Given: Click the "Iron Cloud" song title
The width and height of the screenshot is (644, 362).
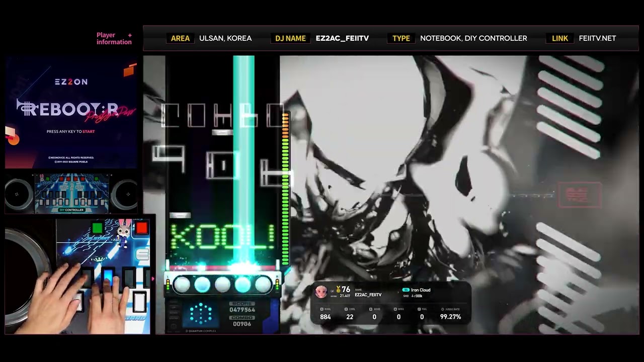Looking at the screenshot, I should pyautogui.click(x=421, y=290).
